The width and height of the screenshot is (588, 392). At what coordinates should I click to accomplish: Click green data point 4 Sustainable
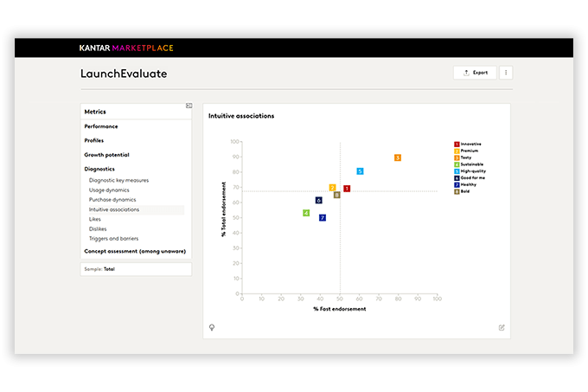pyautogui.click(x=306, y=213)
